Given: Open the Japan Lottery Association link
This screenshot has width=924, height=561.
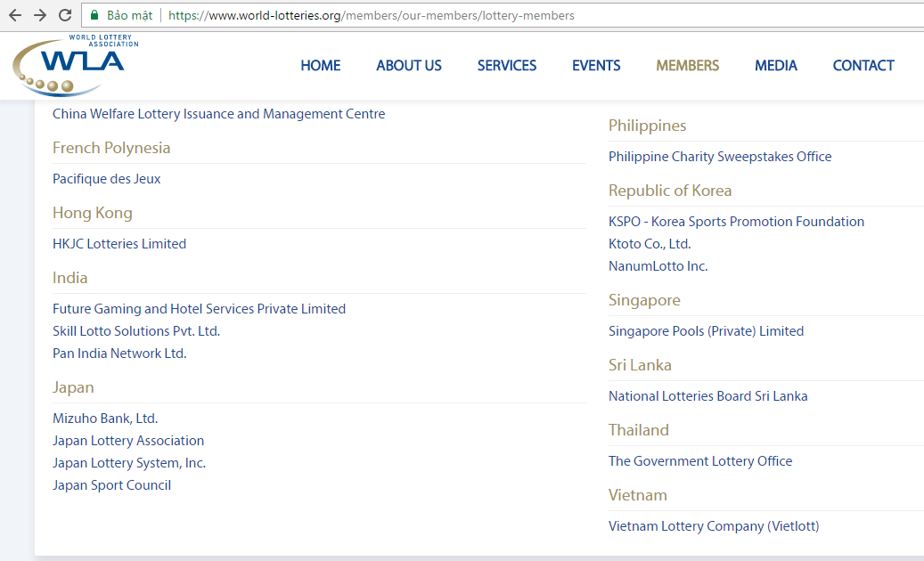Looking at the screenshot, I should point(128,441).
